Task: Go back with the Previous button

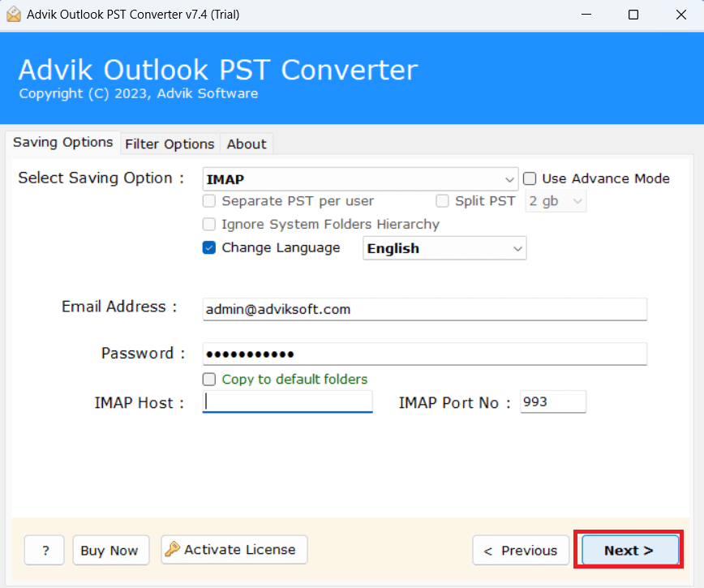Action: 521,550
